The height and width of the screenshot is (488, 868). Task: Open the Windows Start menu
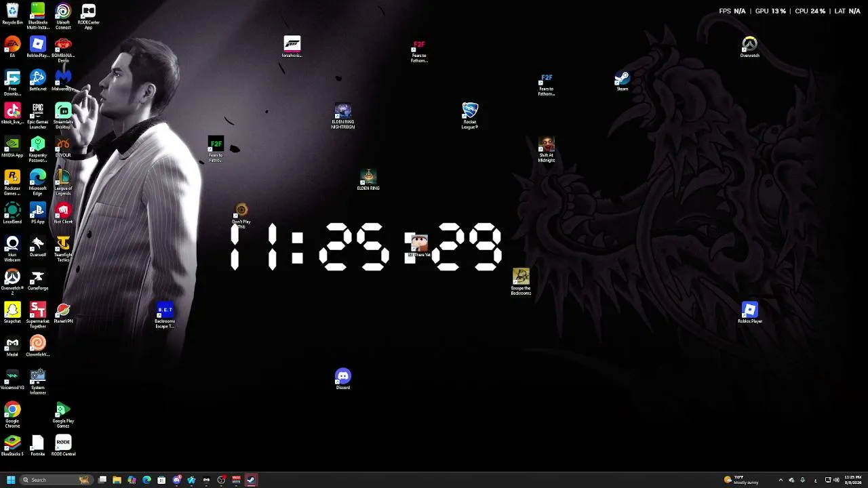11,480
